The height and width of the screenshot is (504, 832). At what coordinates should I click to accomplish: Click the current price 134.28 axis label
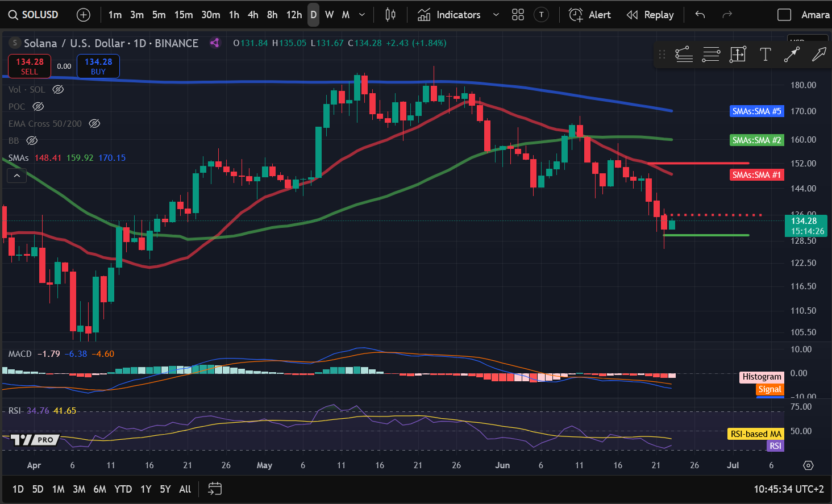coord(806,226)
